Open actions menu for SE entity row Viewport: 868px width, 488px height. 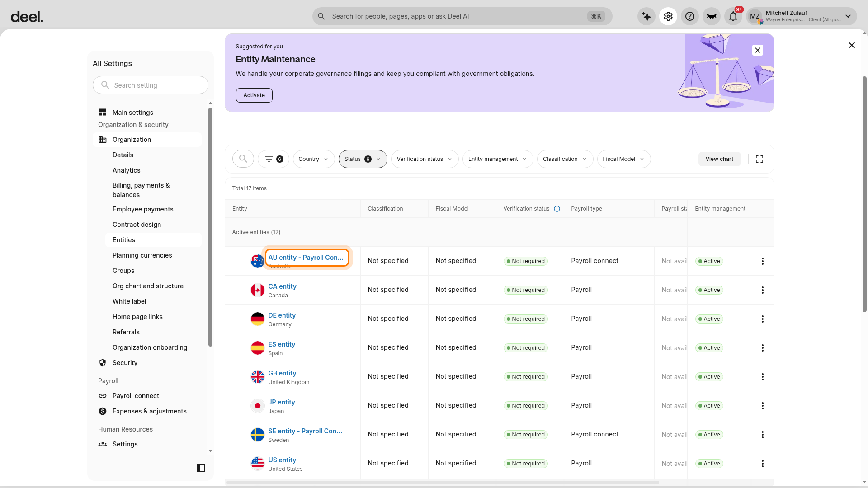click(x=763, y=435)
